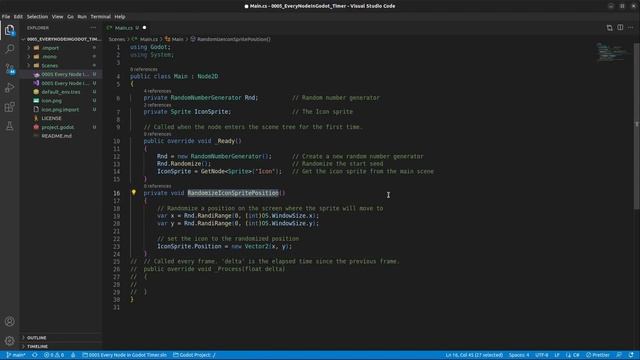Screen dimensions: 640x360
Task: Open the LICENSE file
Action: coord(61,118)
